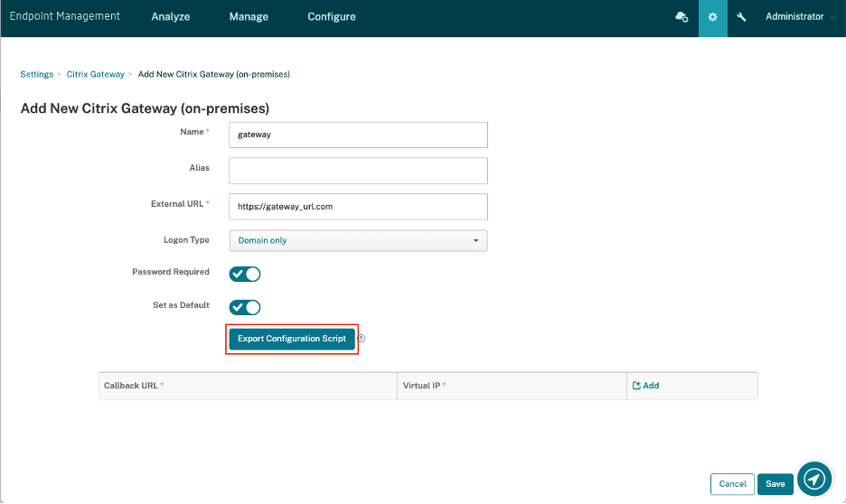Go to Settings breadcrumb link

coord(37,74)
